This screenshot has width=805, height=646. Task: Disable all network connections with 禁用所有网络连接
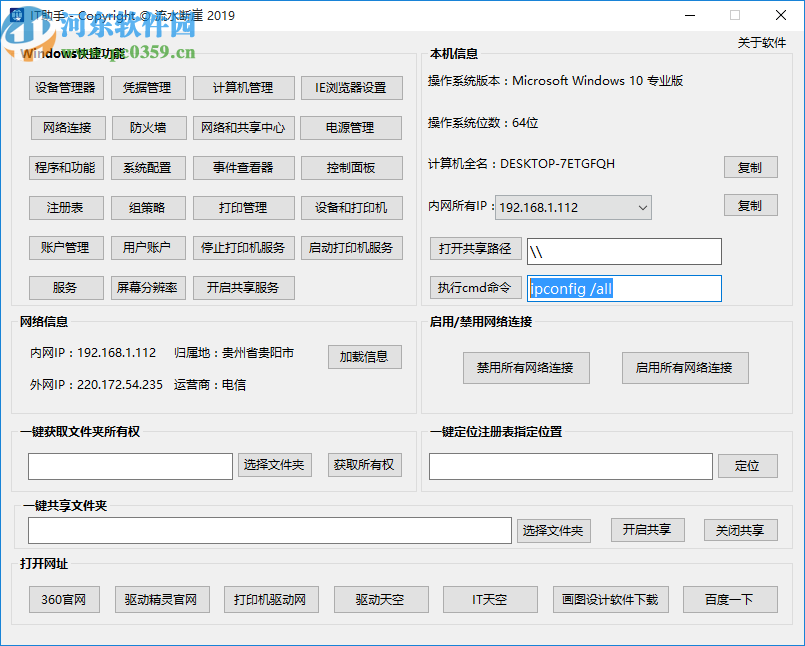[x=526, y=368]
